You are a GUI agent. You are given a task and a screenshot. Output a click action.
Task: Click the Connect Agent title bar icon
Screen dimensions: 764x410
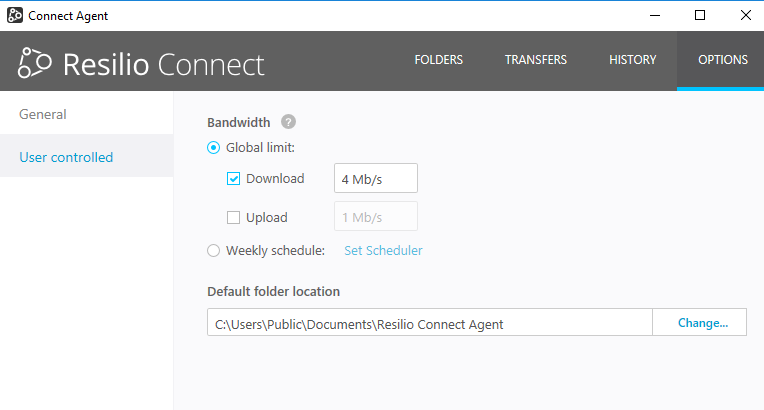click(x=15, y=16)
